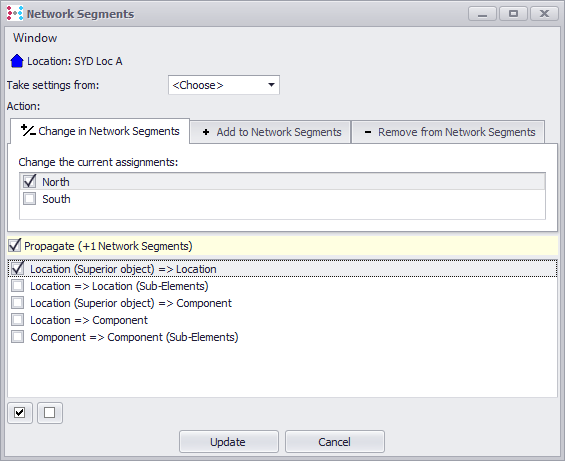Toggle the Propagate checkbox

click(x=14, y=245)
